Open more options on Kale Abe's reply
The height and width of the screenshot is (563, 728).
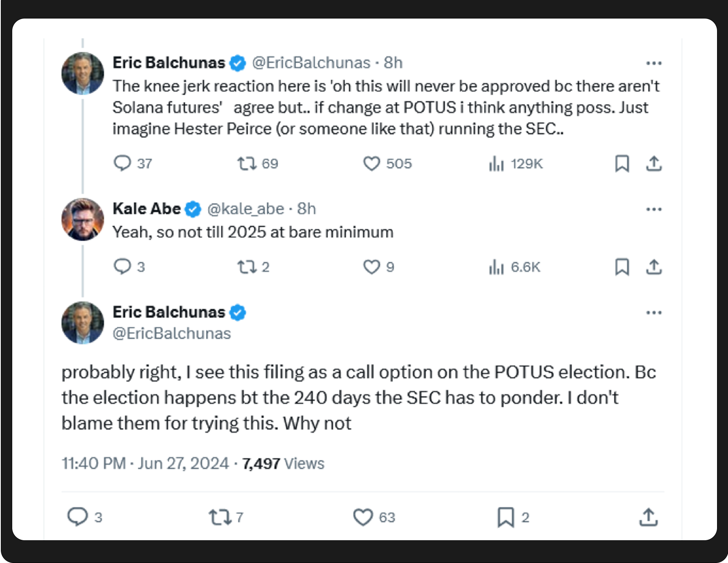point(654,209)
